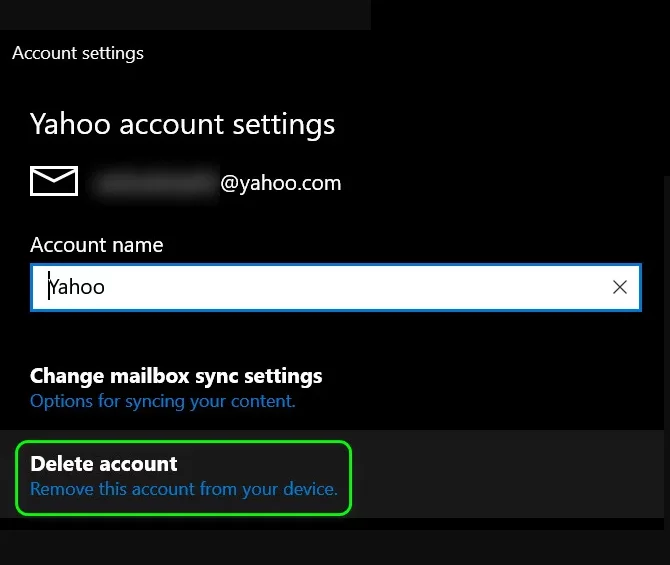The height and width of the screenshot is (565, 670).
Task: Click the Yahoo account settings heading
Action: click(x=182, y=124)
